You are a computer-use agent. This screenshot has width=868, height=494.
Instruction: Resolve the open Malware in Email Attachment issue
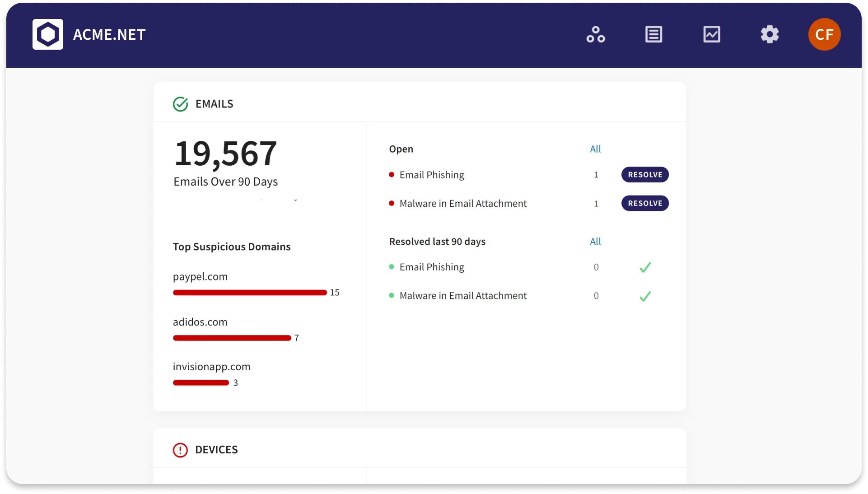click(x=645, y=203)
